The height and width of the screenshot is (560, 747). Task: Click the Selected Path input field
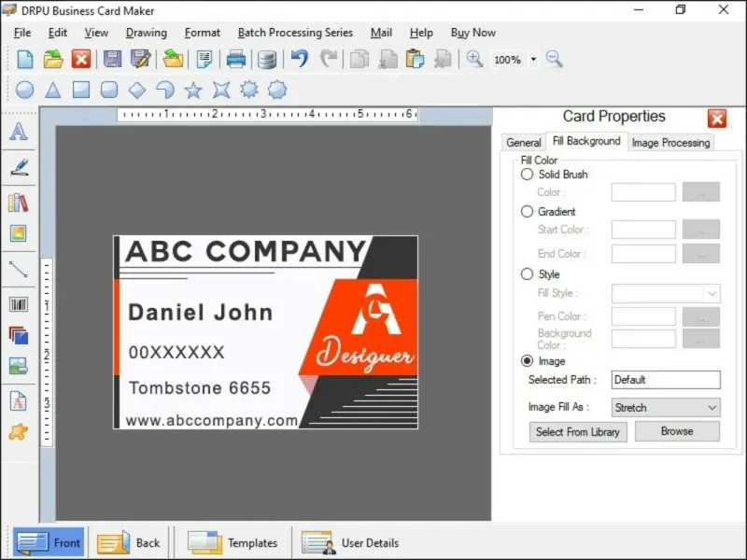coord(666,380)
